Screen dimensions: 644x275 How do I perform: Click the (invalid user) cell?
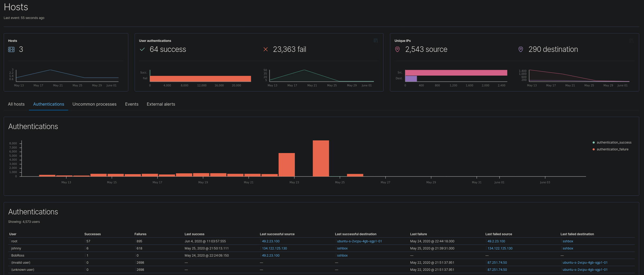[21, 263]
